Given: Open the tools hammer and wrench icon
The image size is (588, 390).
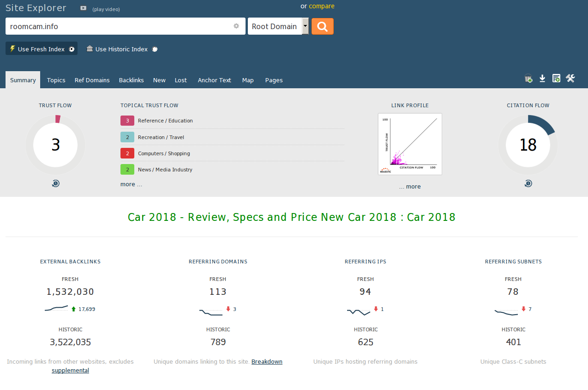Looking at the screenshot, I should (570, 79).
